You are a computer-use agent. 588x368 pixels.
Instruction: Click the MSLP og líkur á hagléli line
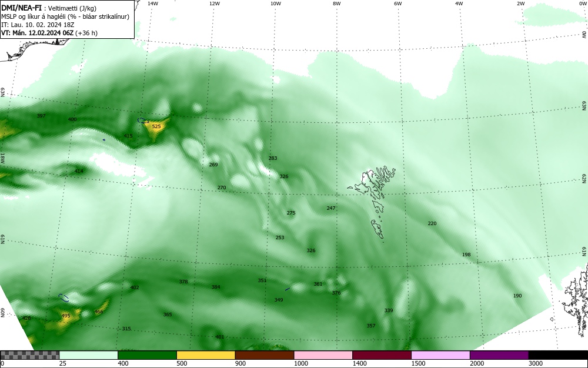[x=65, y=16]
